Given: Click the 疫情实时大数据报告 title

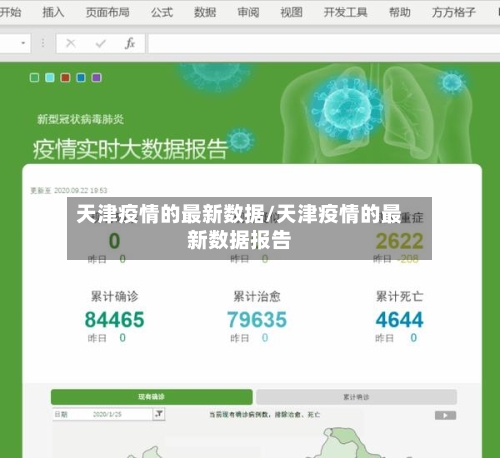Looking at the screenshot, I should [130, 149].
